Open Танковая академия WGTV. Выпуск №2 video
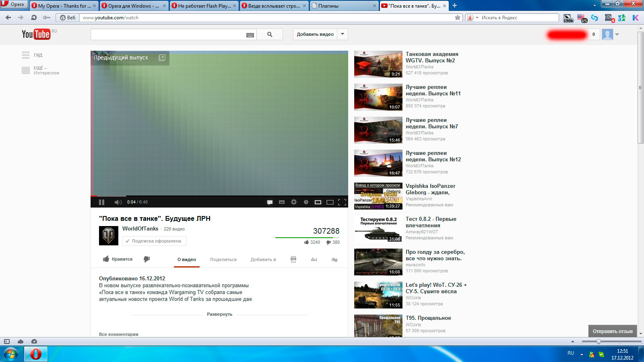 432,57
